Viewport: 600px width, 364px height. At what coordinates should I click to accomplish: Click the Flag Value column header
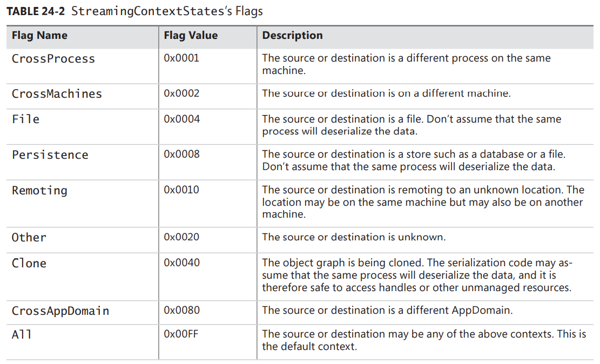tap(191, 36)
